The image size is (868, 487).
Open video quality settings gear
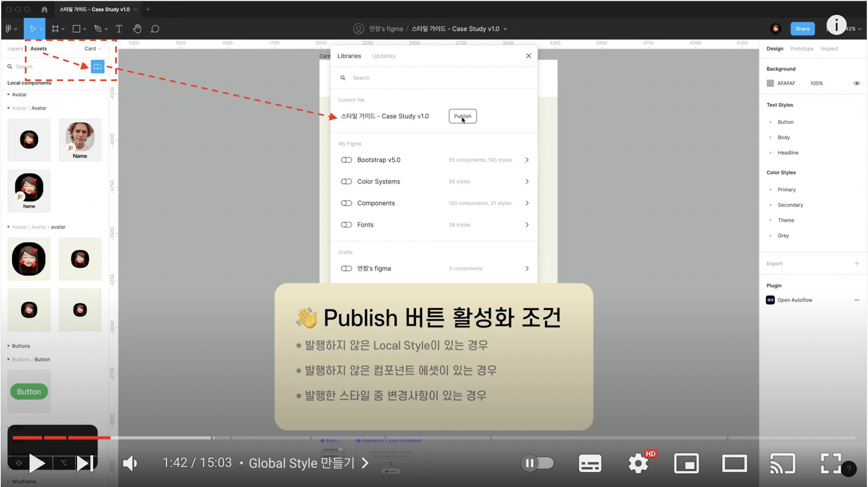[x=638, y=464]
